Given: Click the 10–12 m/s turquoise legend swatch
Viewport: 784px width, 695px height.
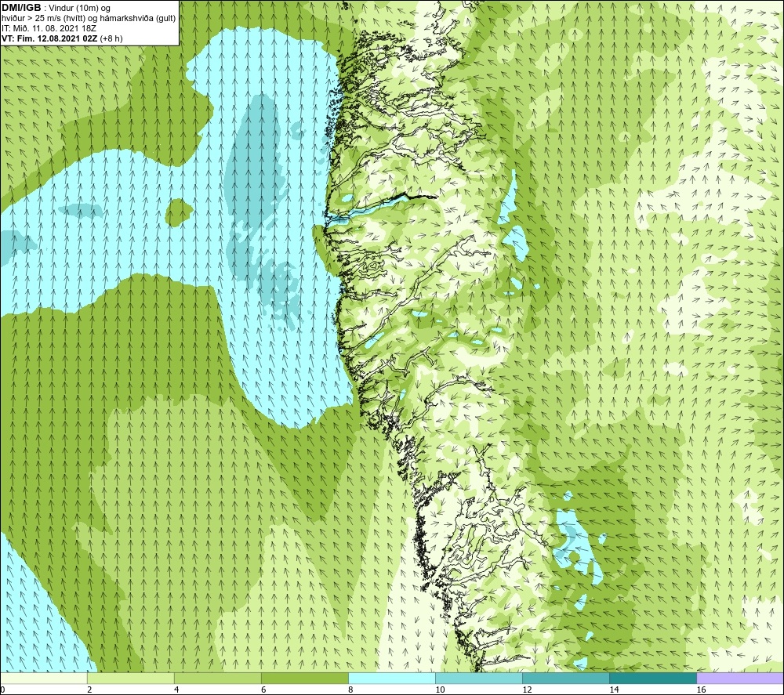Looking at the screenshot, I should (x=479, y=678).
